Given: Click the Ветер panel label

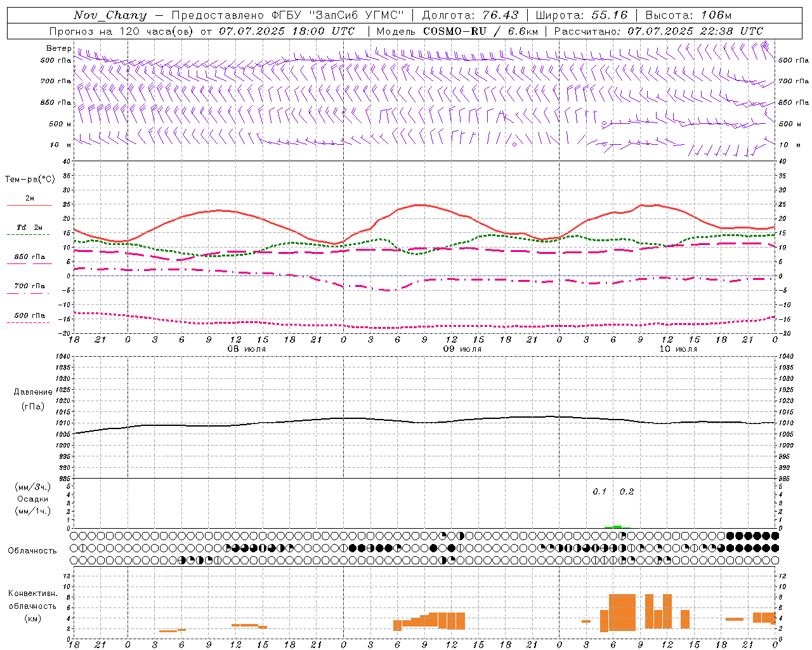Looking at the screenshot, I should 58,48.
